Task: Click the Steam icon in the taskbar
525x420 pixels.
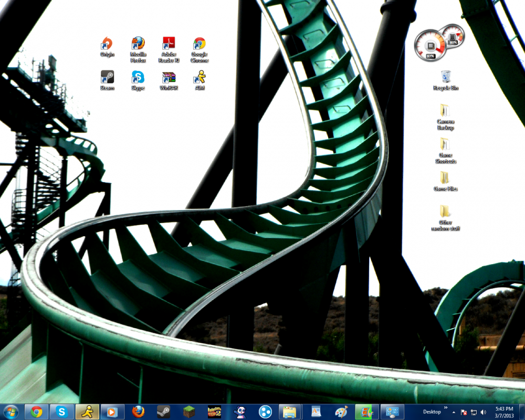Action: coord(164,412)
